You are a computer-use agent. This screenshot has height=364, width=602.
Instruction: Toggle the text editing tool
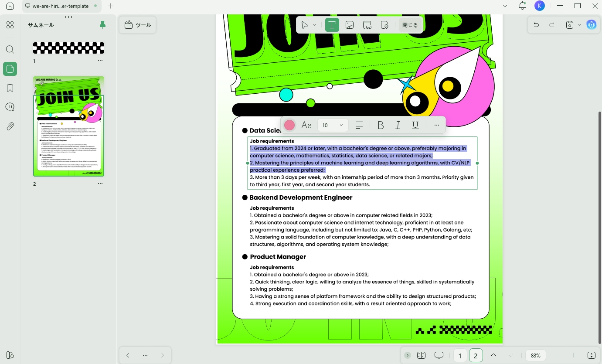coord(332,25)
